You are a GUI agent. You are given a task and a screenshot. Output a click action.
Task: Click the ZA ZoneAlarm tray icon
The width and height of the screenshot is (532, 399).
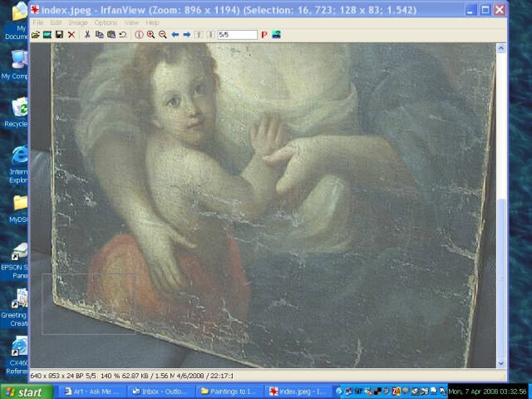click(x=397, y=392)
